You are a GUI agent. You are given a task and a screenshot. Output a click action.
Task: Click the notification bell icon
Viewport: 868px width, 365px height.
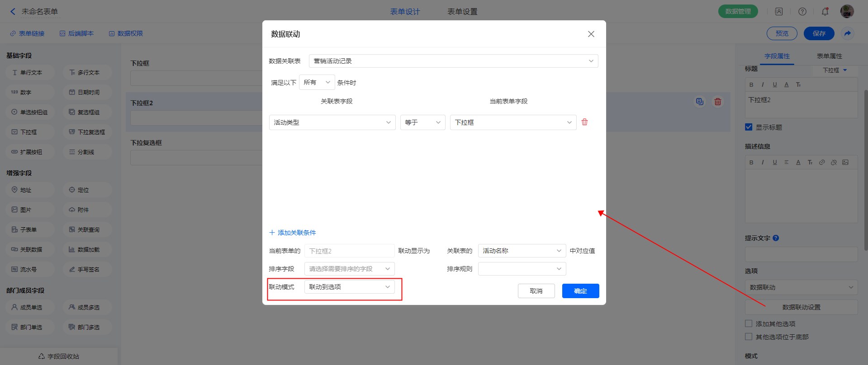tap(825, 11)
